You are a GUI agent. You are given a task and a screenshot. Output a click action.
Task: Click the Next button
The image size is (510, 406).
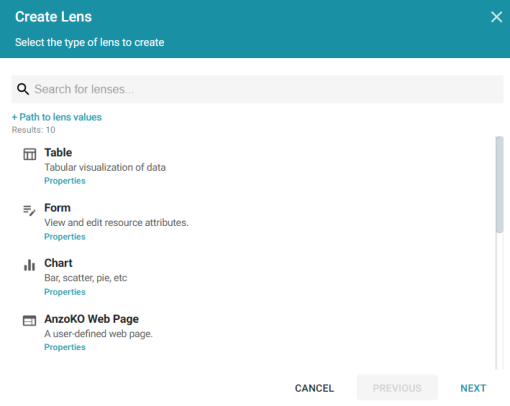coord(473,388)
